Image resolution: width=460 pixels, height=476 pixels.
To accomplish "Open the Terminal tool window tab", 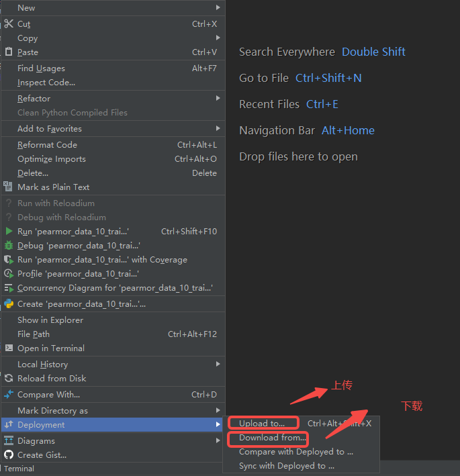I will tap(19, 469).
